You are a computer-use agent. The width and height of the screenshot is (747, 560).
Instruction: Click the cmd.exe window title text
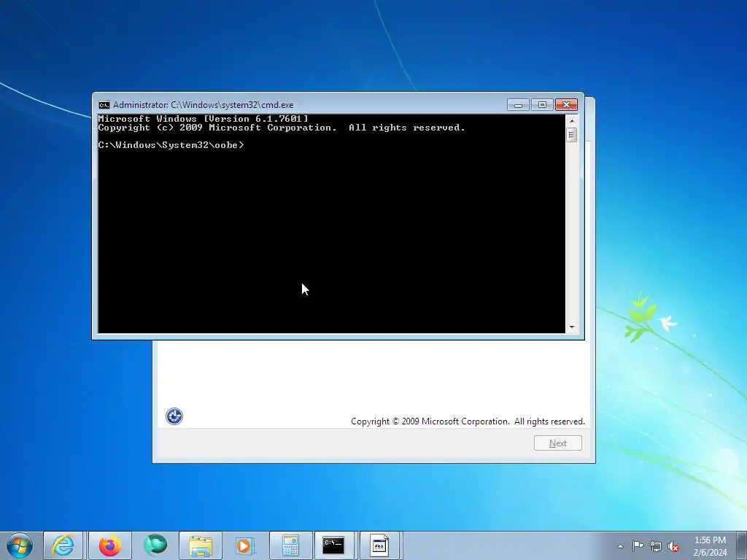point(204,105)
